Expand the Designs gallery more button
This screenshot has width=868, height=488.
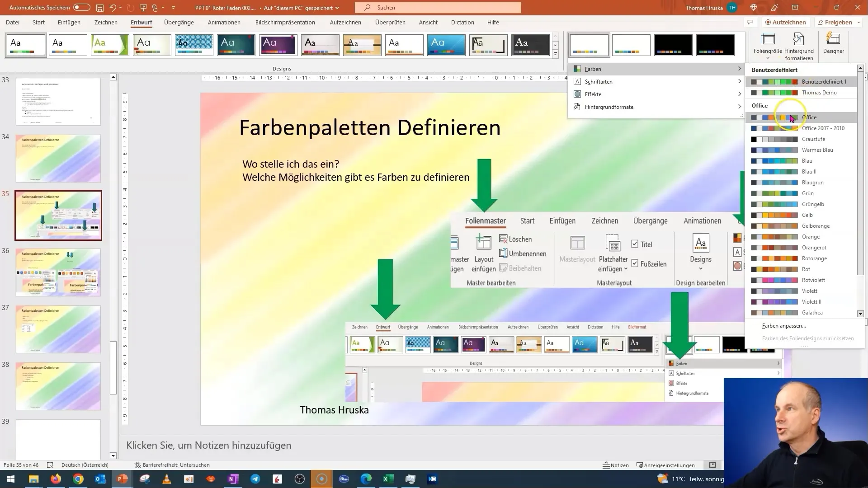coord(555,54)
